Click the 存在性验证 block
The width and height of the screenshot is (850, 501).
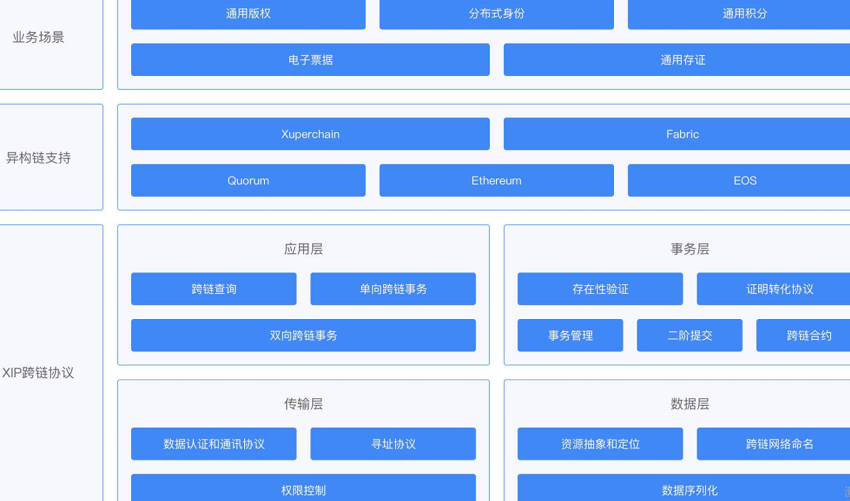click(x=600, y=289)
